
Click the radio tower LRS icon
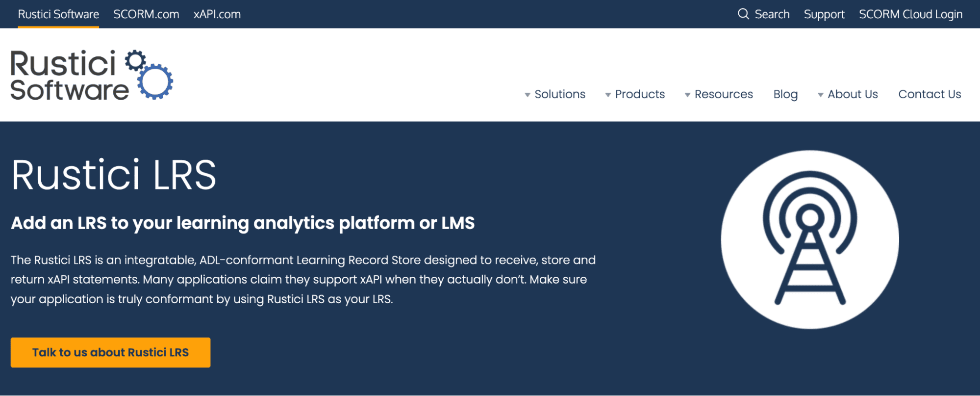point(810,239)
